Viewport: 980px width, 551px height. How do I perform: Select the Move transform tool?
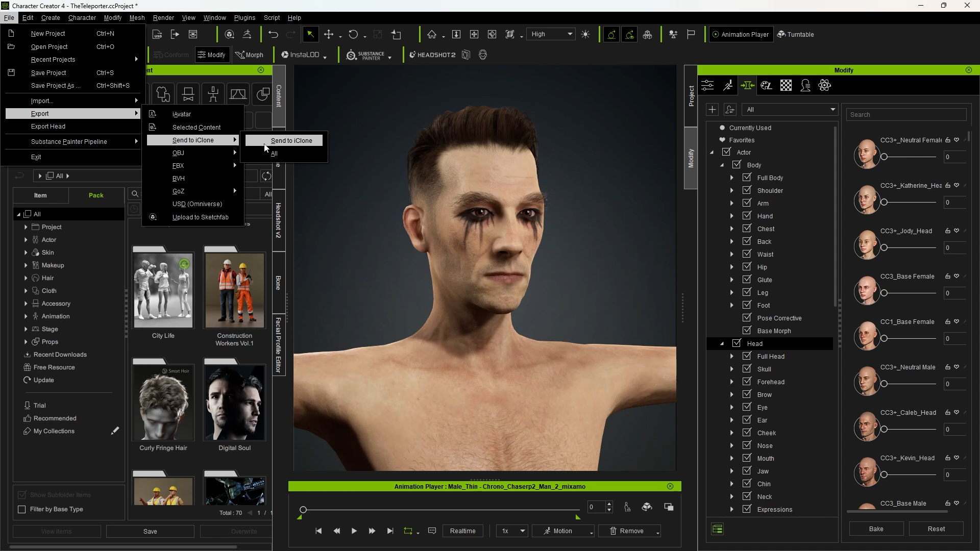tap(329, 34)
